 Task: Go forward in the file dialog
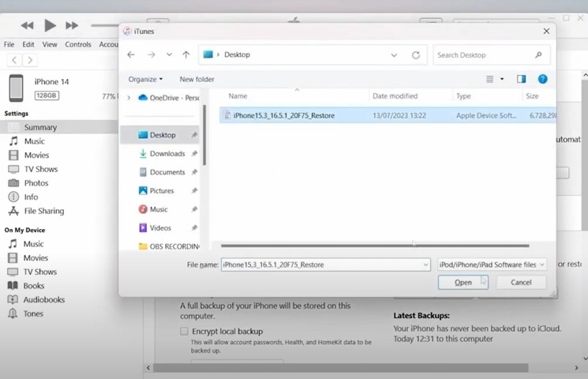coord(152,54)
